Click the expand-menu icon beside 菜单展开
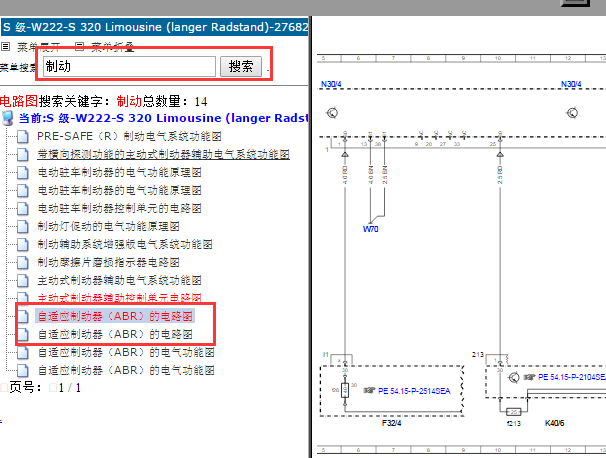The width and height of the screenshot is (606, 458). [x=5, y=47]
